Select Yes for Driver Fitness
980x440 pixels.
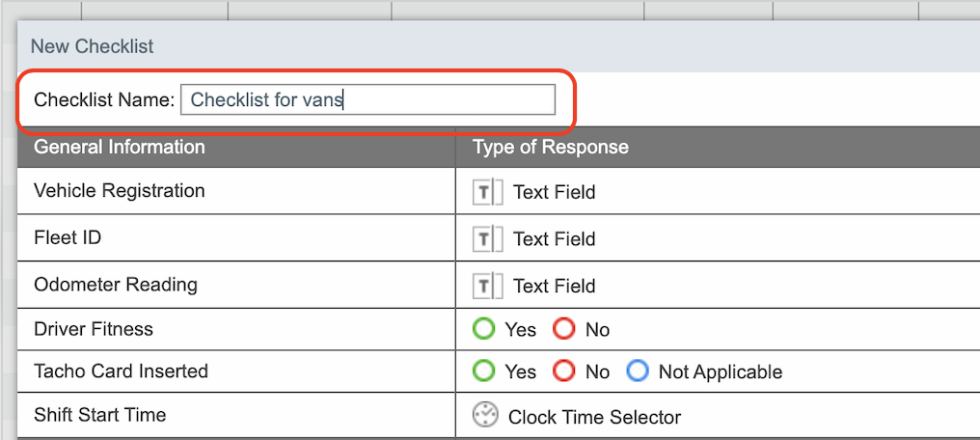(x=483, y=329)
